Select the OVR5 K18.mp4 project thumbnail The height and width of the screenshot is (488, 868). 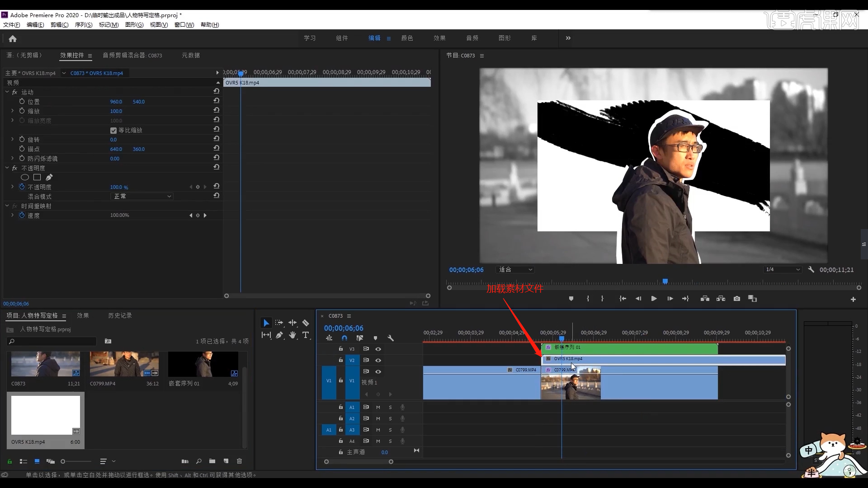46,415
